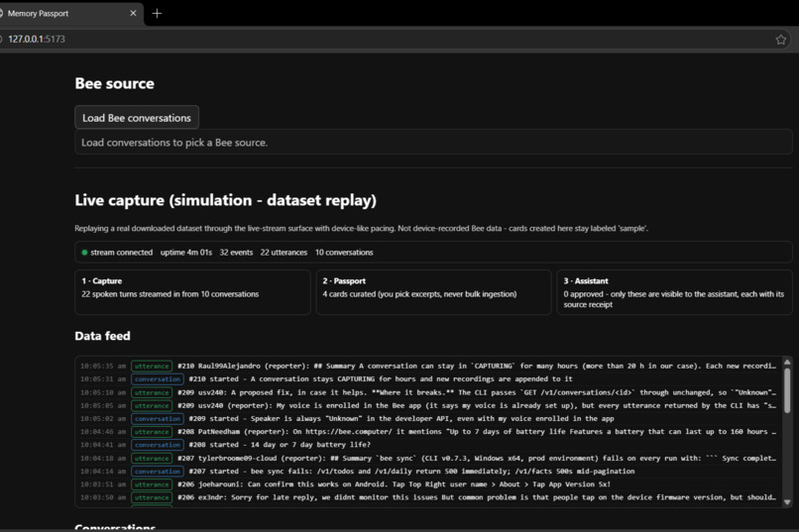Image resolution: width=799 pixels, height=532 pixels.
Task: Click the 'Bee source' heading
Action: [x=115, y=83]
